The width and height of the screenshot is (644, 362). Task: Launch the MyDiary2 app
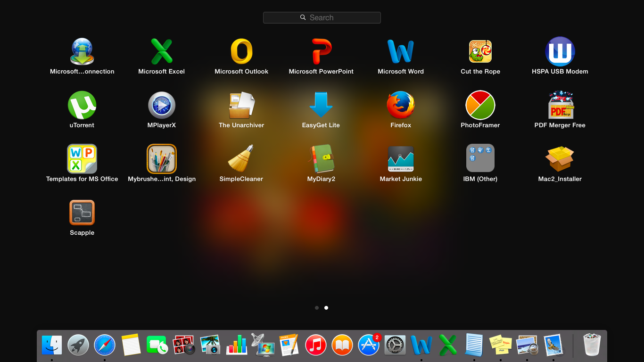click(321, 159)
